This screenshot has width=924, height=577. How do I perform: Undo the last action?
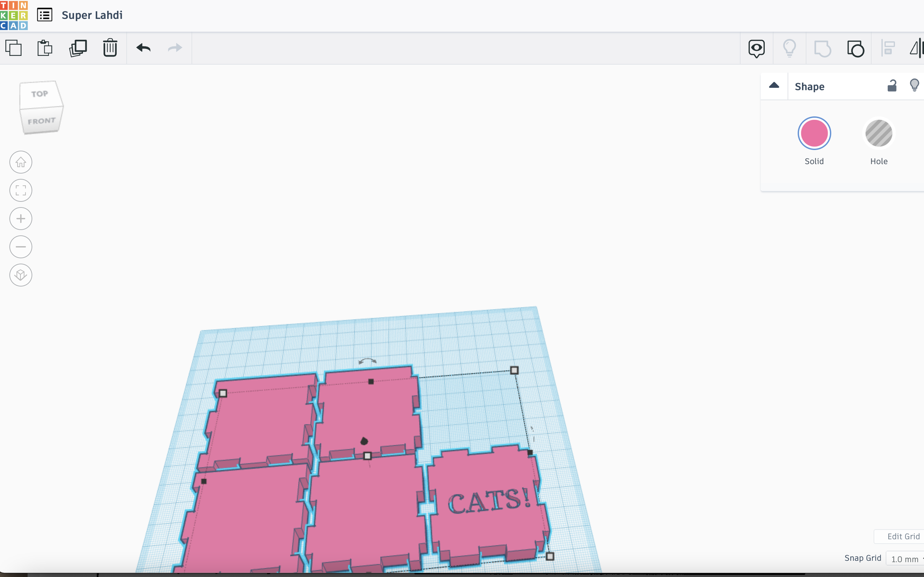(x=143, y=48)
